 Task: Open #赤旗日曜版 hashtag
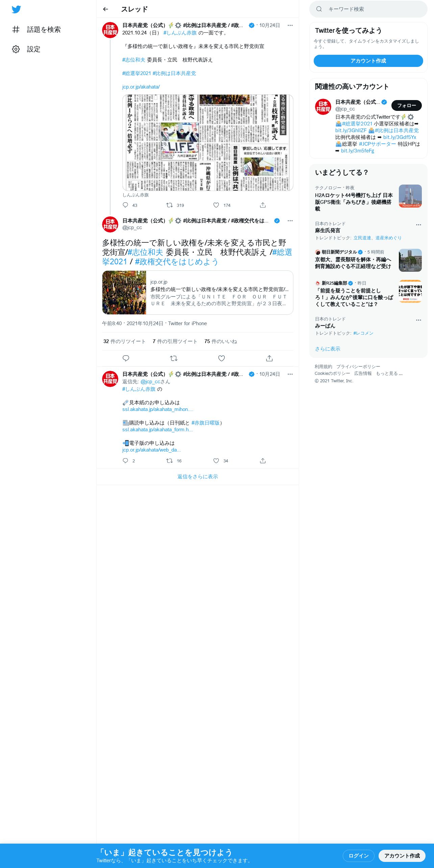[x=206, y=423]
